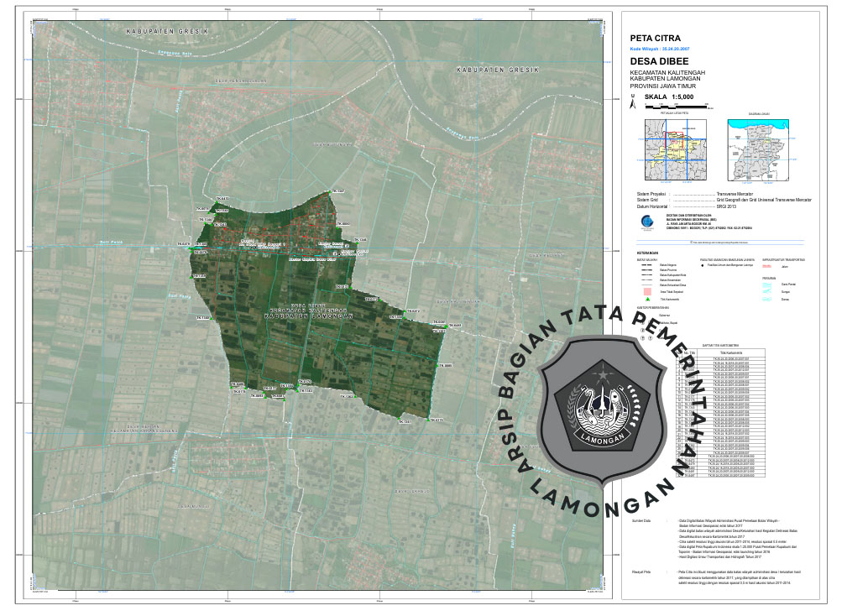Click the Batas Negara line symbol in legend

pyautogui.click(x=648, y=267)
